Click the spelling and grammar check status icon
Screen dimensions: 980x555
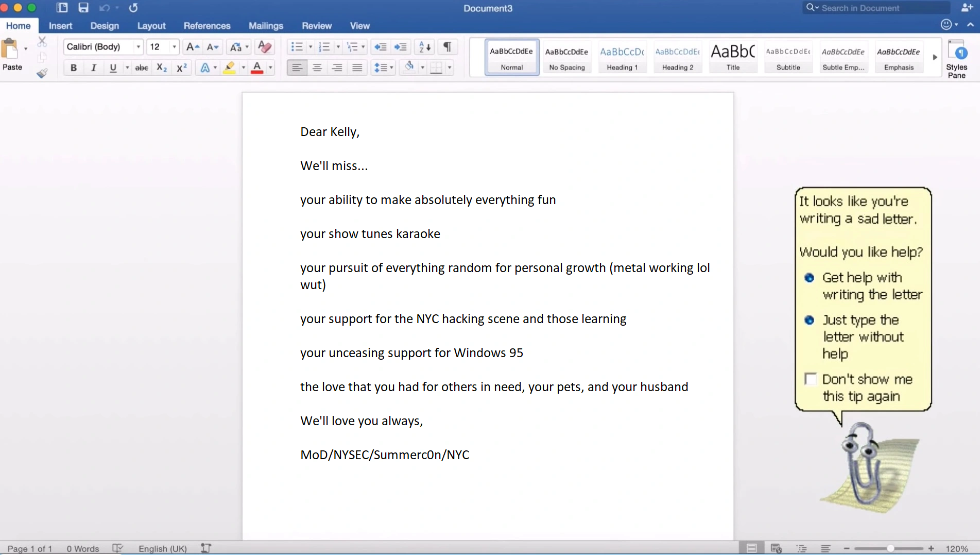coord(118,548)
